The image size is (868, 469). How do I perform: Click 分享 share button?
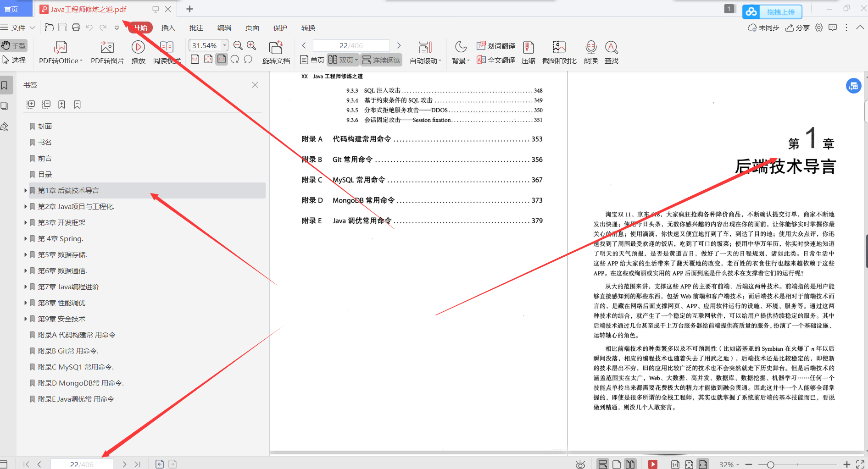tap(798, 28)
